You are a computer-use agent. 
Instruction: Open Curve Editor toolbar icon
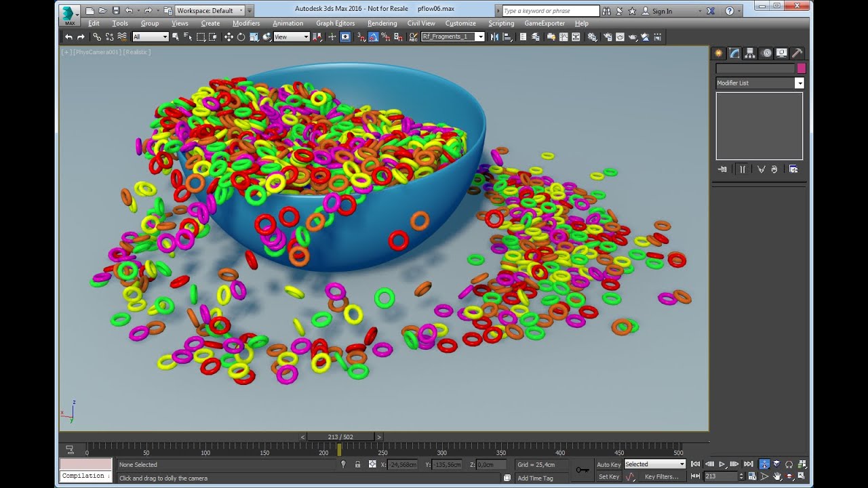[563, 37]
